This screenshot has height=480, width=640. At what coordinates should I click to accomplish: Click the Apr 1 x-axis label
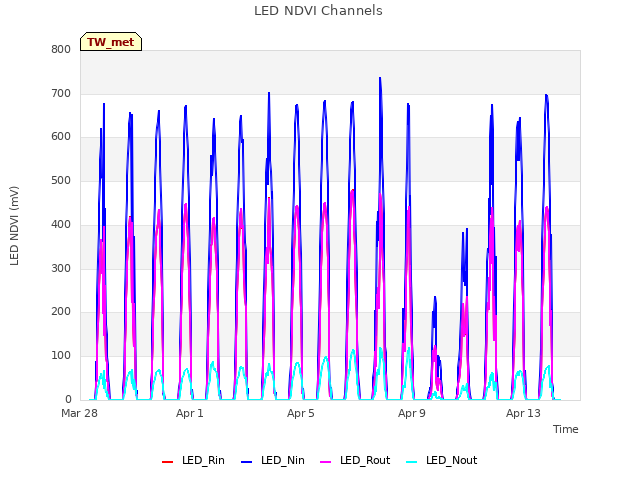click(189, 413)
